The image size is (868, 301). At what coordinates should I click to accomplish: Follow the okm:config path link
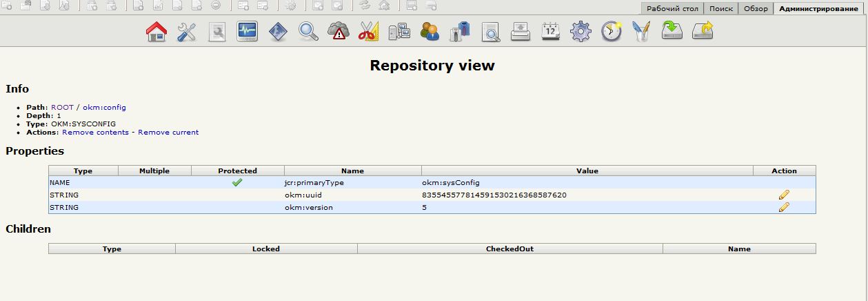tap(104, 108)
